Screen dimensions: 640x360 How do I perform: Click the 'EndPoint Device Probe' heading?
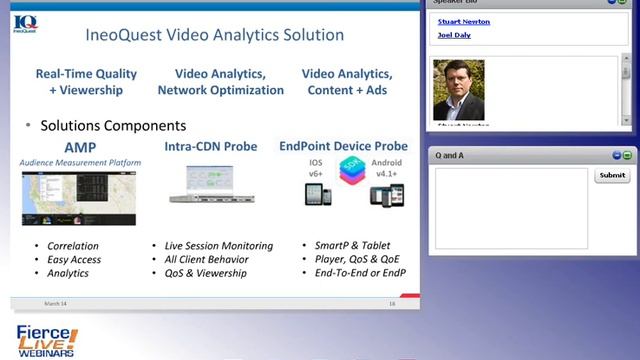(x=343, y=146)
